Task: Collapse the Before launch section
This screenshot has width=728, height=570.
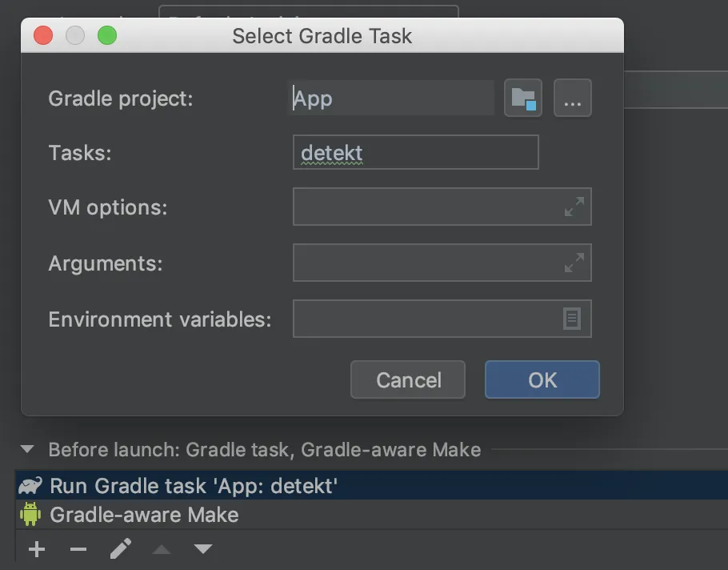Action: (28, 450)
